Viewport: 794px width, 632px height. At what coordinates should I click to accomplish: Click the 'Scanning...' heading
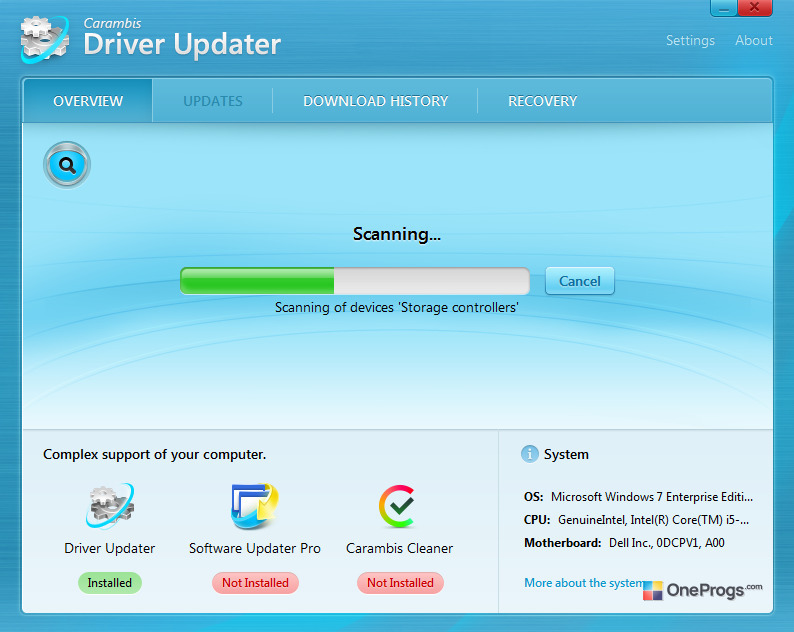pos(397,234)
